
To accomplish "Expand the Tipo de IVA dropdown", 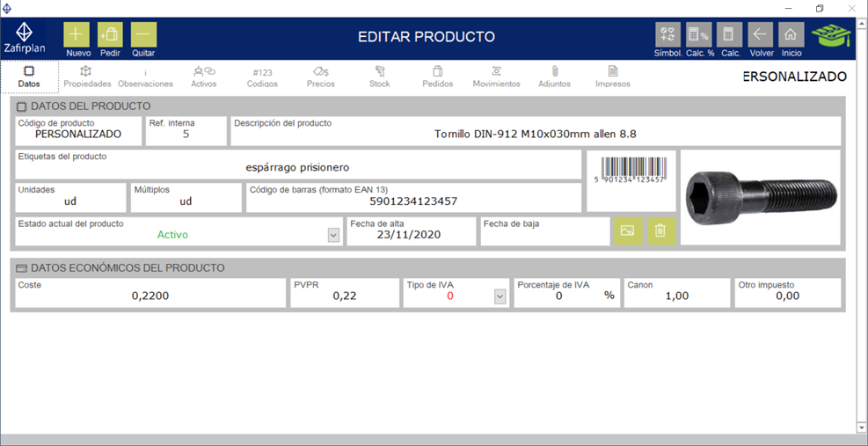I will (x=500, y=297).
